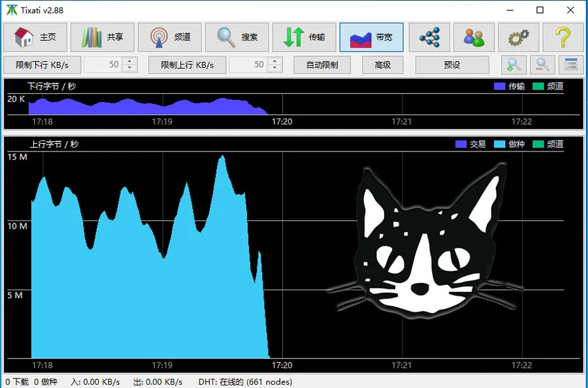This screenshot has height=388, width=588.
Task: Increase download limit value with up arrow
Action: 129,61
